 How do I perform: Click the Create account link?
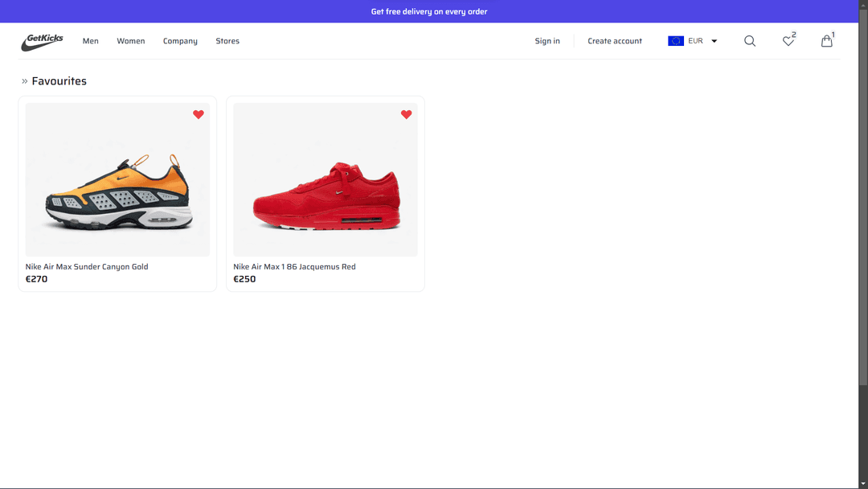tap(615, 41)
